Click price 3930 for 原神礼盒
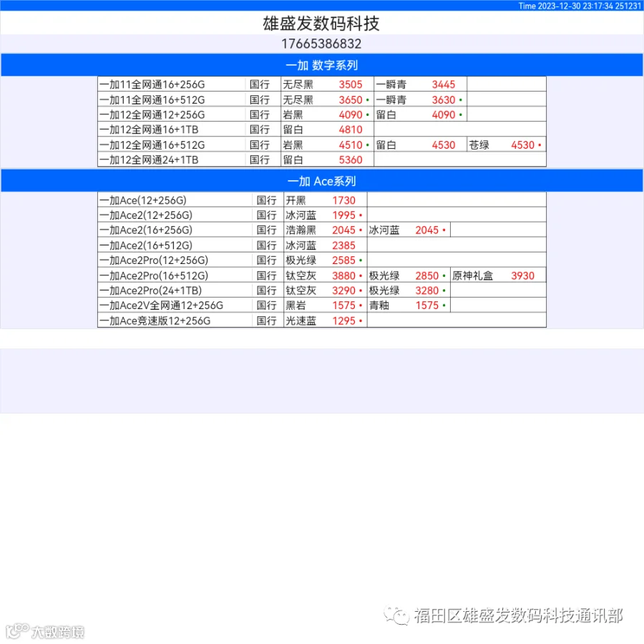This screenshot has height=644, width=644. (522, 275)
